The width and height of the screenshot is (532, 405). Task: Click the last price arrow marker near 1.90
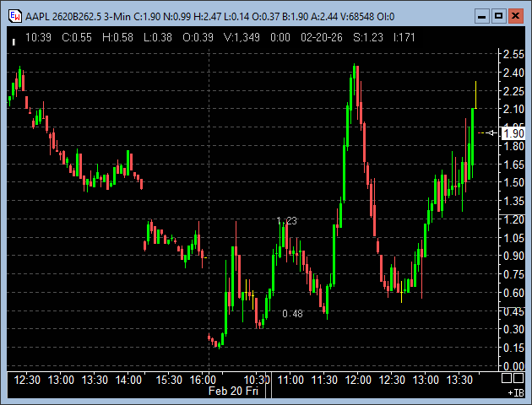489,132
